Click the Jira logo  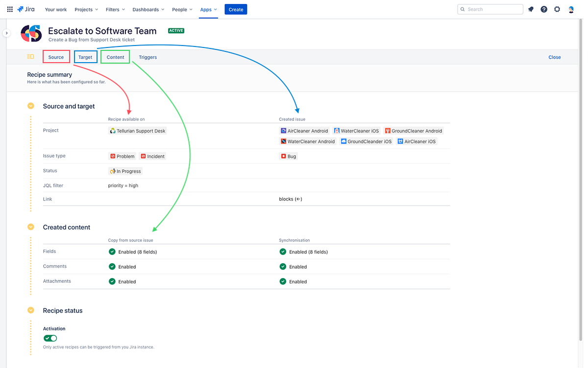[26, 9]
